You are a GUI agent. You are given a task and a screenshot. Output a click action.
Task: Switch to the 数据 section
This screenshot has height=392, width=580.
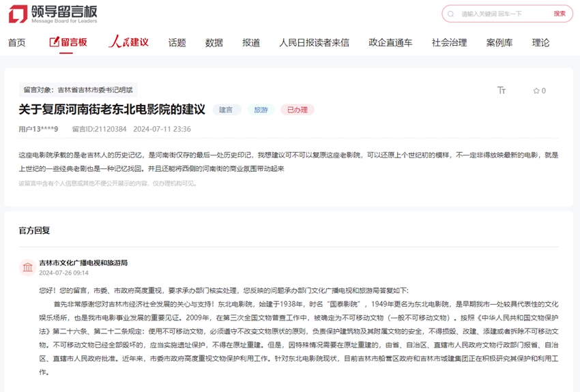tap(214, 42)
